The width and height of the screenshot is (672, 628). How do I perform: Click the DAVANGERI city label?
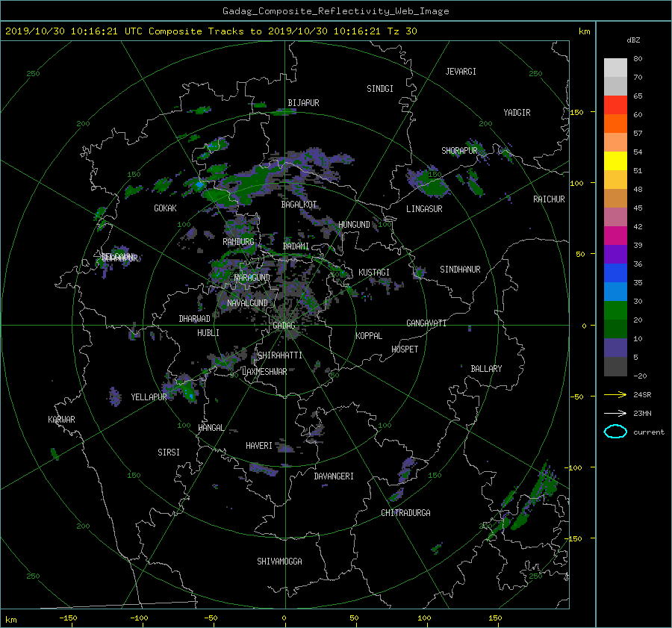point(334,476)
